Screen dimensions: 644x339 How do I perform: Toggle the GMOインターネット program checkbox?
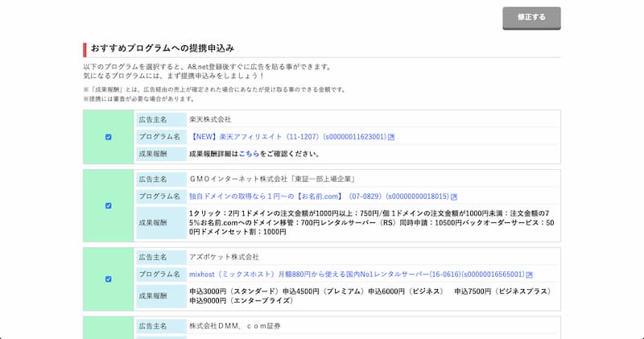[x=109, y=205]
